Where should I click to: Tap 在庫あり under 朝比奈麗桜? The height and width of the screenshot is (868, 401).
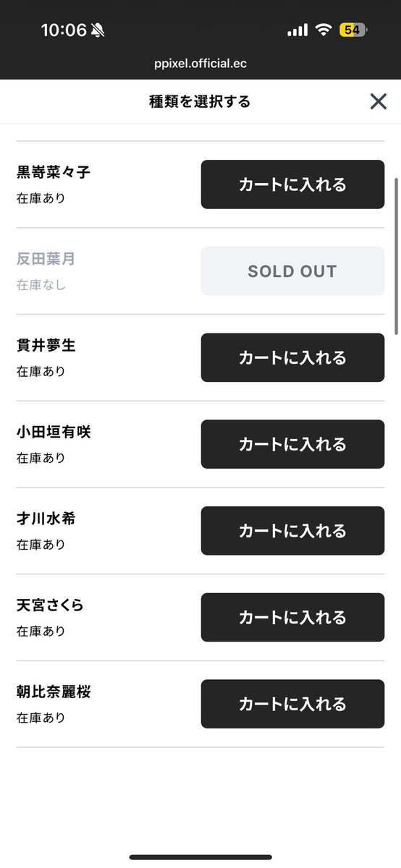[41, 718]
